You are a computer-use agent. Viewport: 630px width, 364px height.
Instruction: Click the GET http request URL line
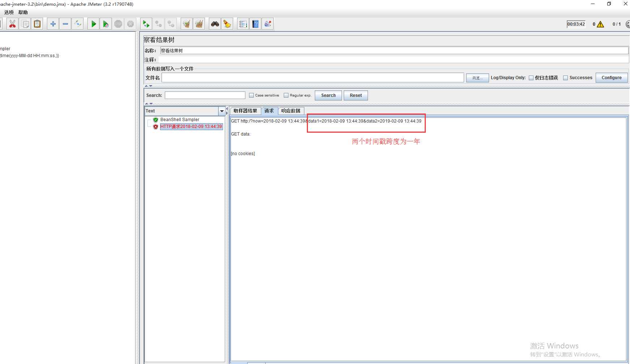tap(326, 121)
